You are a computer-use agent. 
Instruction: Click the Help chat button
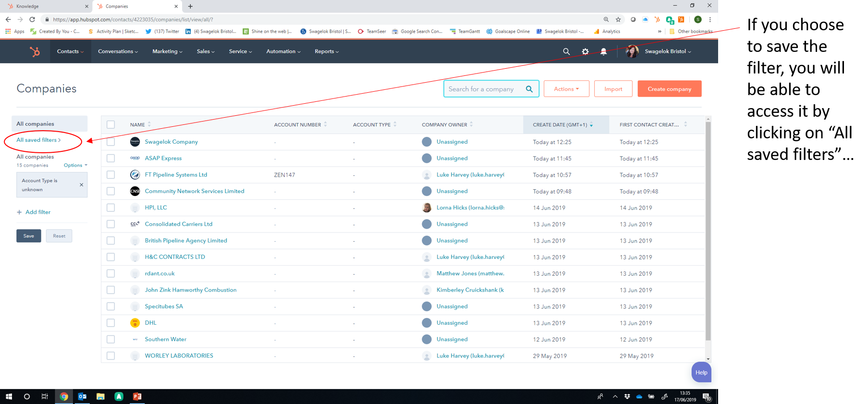pyautogui.click(x=701, y=372)
